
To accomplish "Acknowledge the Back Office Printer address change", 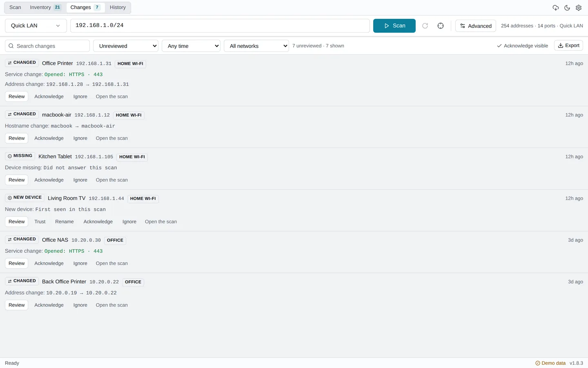I will [49, 305].
